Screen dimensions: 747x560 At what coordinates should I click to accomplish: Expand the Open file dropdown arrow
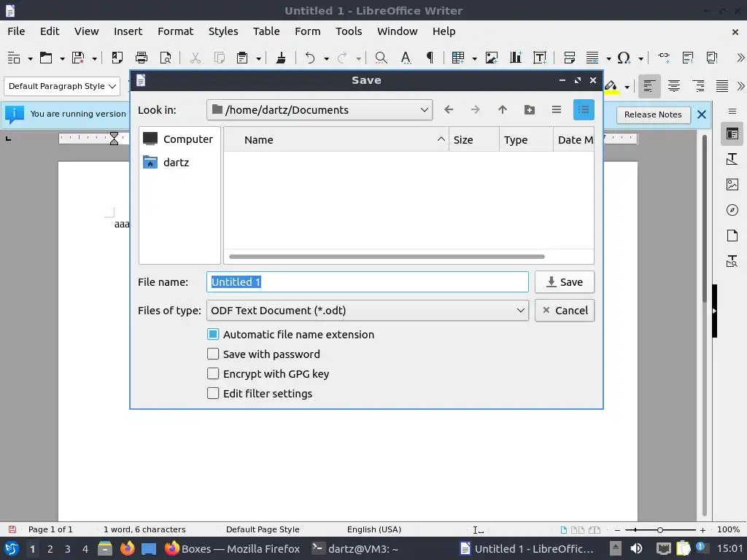click(x=62, y=58)
